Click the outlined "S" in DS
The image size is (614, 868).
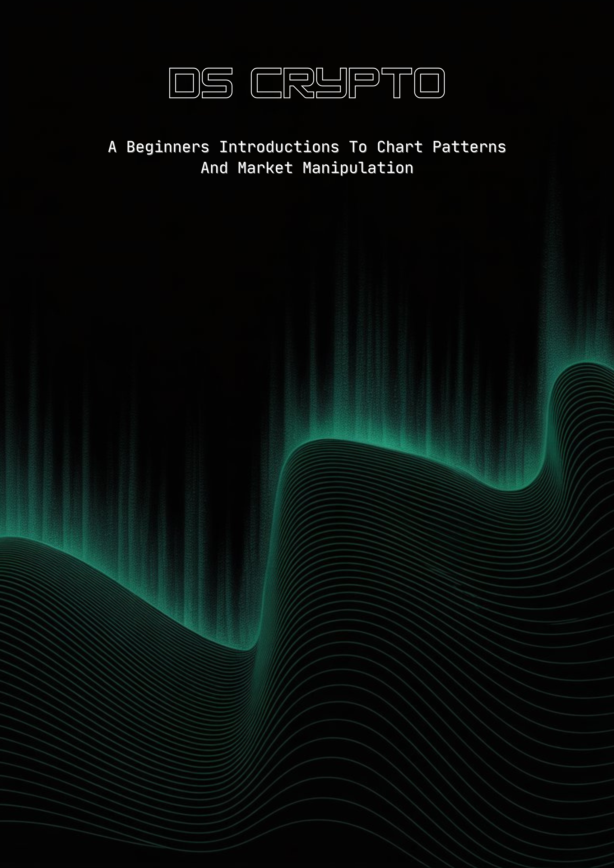click(217, 83)
